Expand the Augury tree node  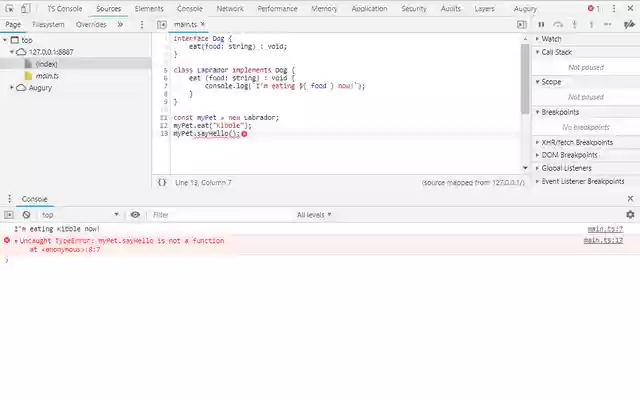[12, 87]
